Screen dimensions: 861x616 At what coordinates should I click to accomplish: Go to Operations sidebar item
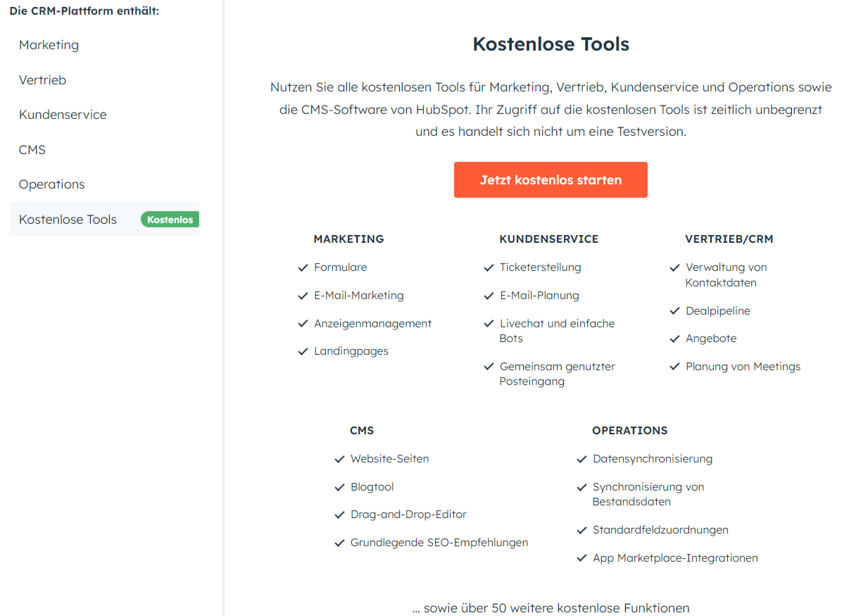pyautogui.click(x=52, y=184)
